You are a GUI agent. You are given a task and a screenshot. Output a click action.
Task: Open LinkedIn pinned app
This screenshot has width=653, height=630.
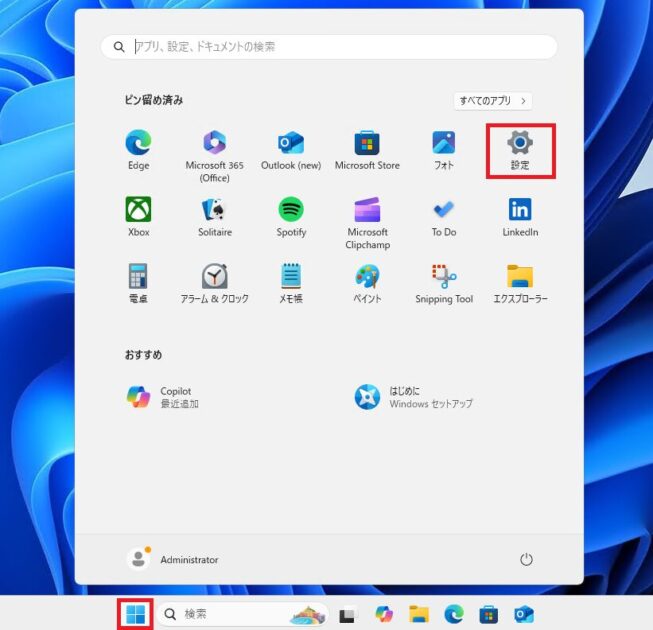(520, 217)
